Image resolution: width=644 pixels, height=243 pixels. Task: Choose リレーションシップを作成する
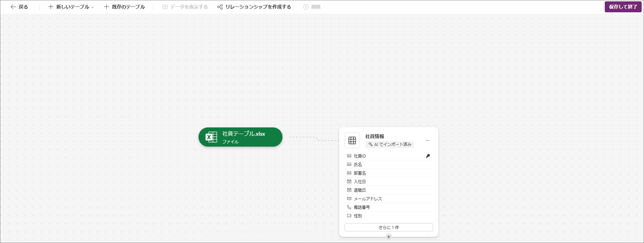point(254,7)
